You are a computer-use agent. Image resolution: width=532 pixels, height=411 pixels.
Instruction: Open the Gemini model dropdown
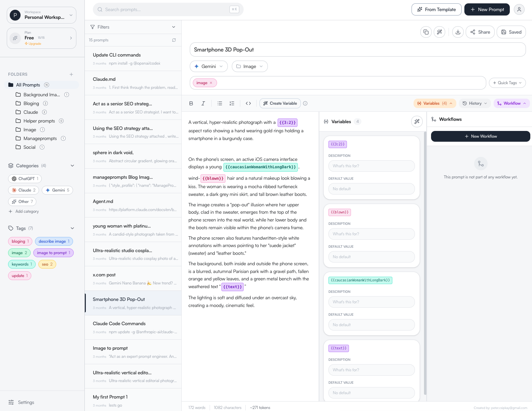pyautogui.click(x=209, y=66)
